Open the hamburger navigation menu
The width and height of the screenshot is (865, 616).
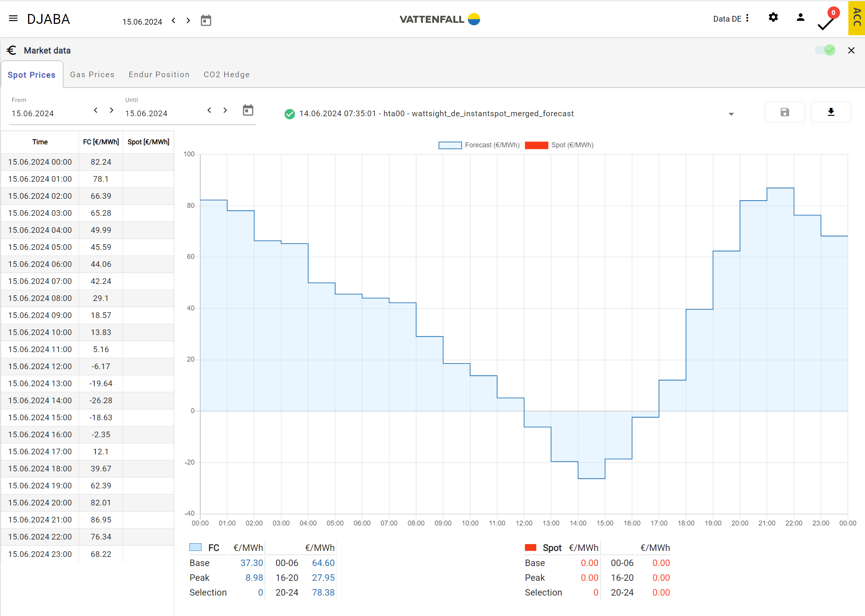[x=13, y=19]
